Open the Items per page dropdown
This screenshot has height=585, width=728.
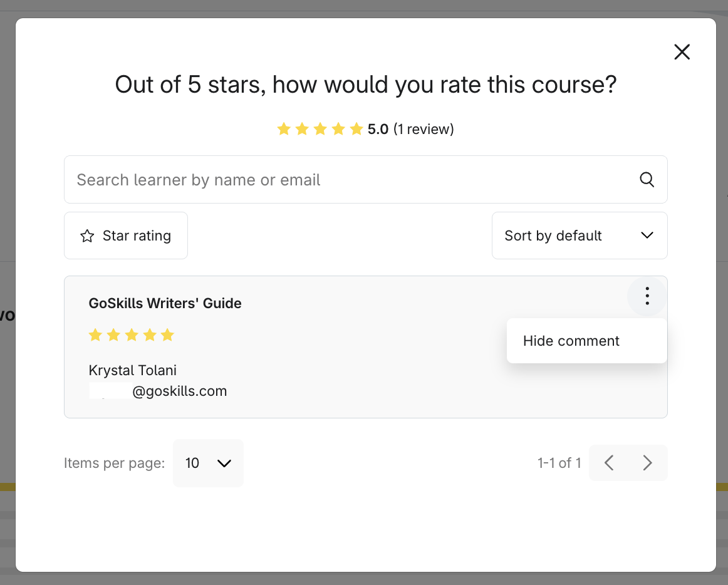[208, 463]
